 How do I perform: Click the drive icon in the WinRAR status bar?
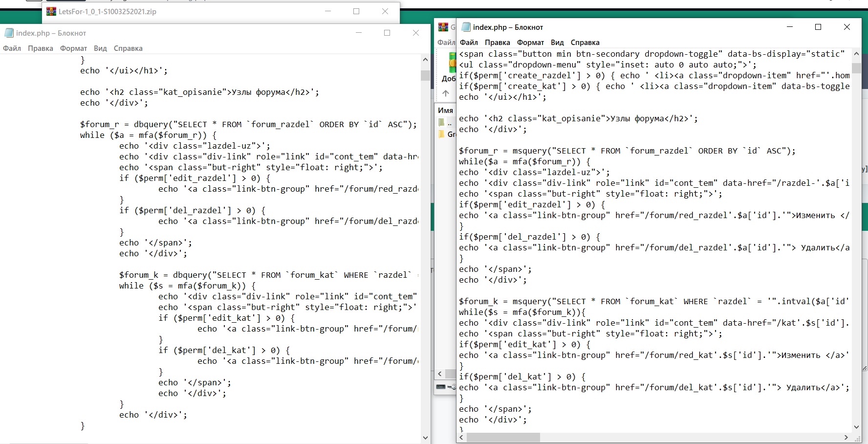(441, 387)
